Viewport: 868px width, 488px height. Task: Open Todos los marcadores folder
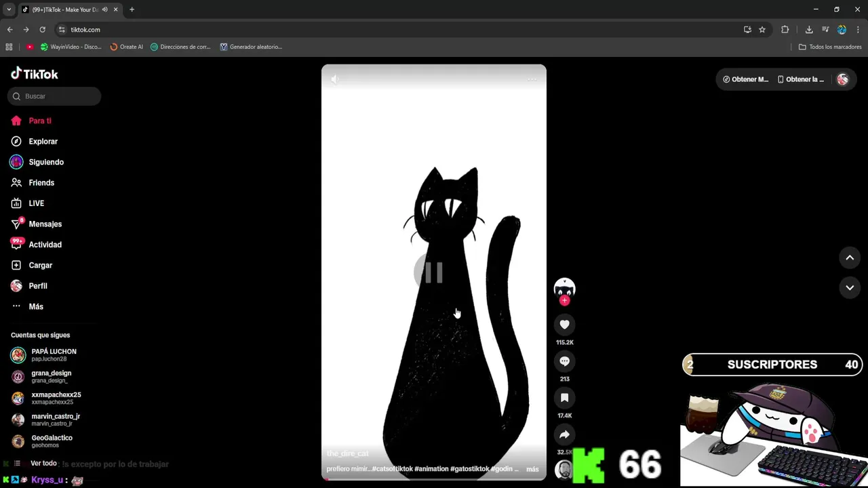(x=830, y=47)
